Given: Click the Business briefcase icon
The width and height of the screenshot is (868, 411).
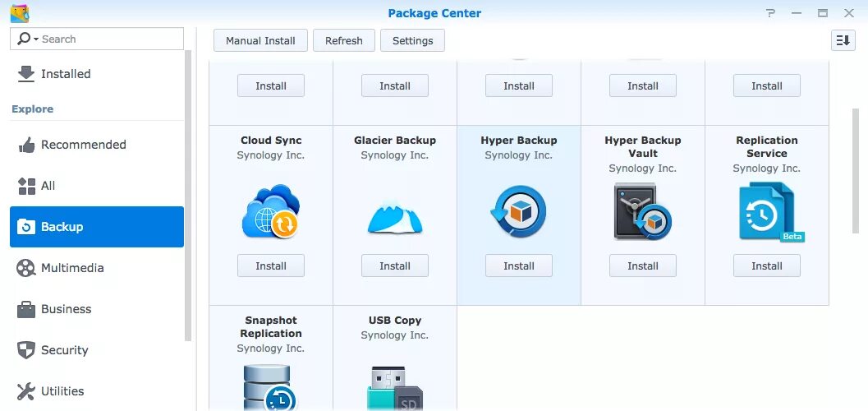Looking at the screenshot, I should coord(26,309).
